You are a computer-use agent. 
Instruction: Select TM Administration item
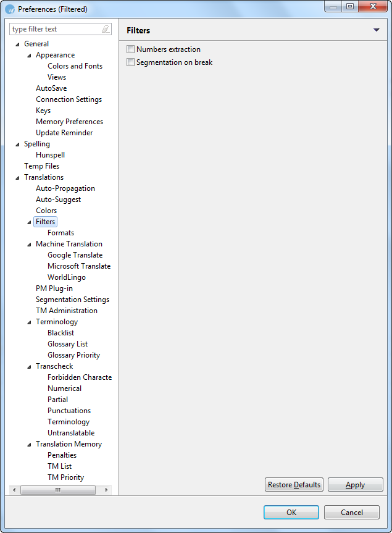[x=67, y=311]
